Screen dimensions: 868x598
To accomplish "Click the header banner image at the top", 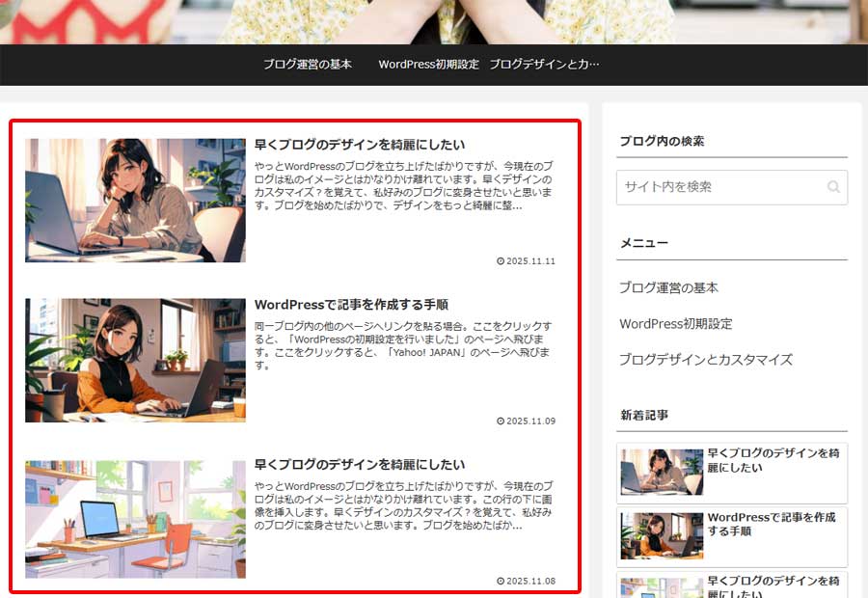I will tap(434, 17).
